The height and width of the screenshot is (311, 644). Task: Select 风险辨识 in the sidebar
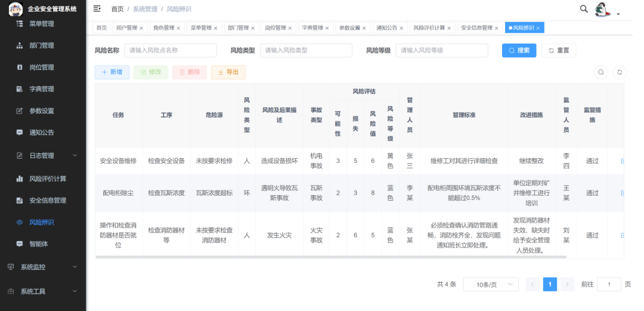43,223
